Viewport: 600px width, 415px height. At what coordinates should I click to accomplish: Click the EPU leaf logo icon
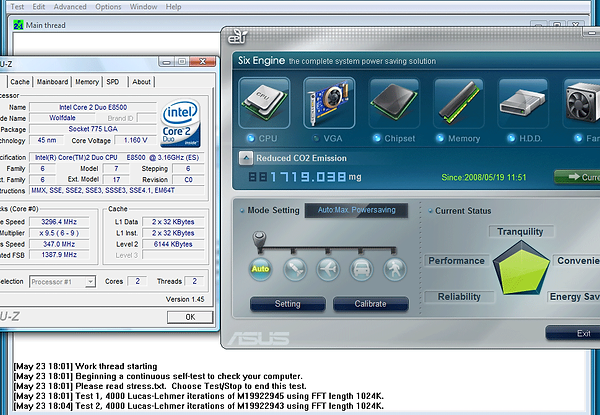(x=238, y=37)
